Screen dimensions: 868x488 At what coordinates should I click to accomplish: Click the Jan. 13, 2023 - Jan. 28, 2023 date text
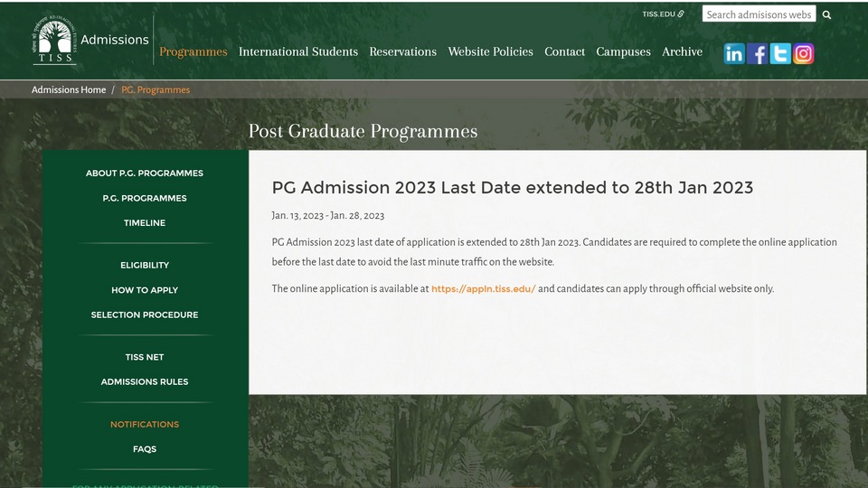click(327, 216)
